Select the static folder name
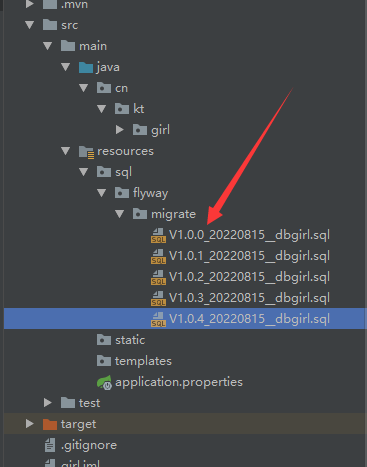The image size is (367, 467). coord(130,340)
